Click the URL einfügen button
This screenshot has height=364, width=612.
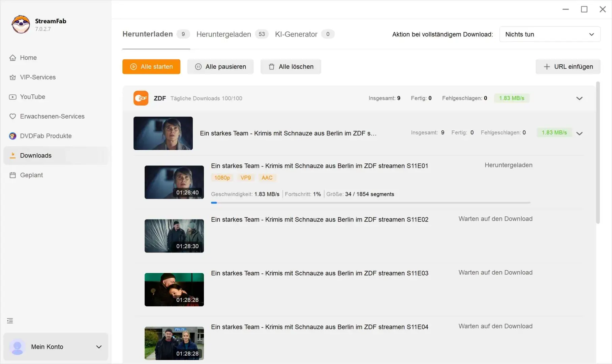pyautogui.click(x=568, y=67)
